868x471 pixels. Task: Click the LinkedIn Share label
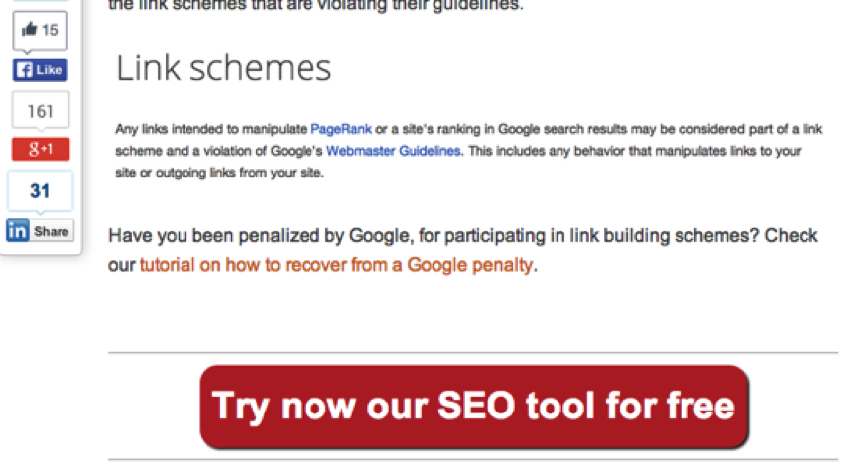51,231
